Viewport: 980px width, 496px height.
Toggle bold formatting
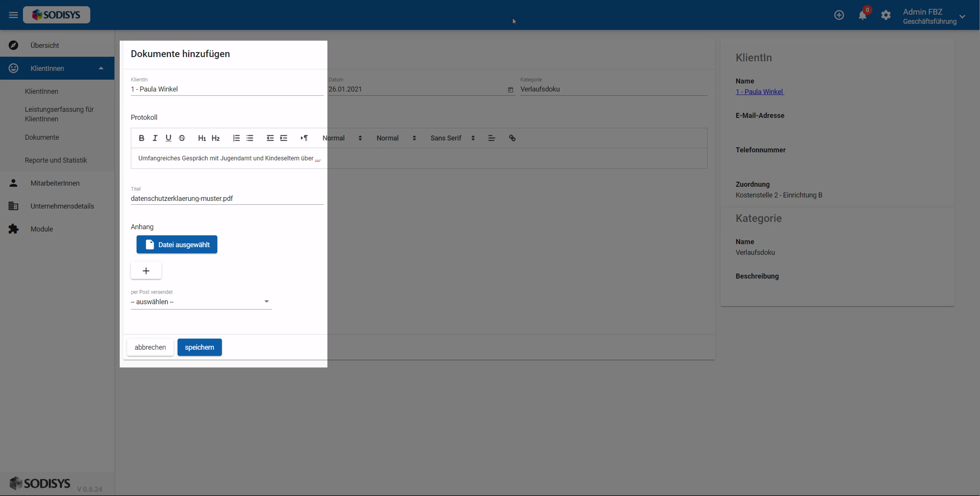tap(141, 138)
